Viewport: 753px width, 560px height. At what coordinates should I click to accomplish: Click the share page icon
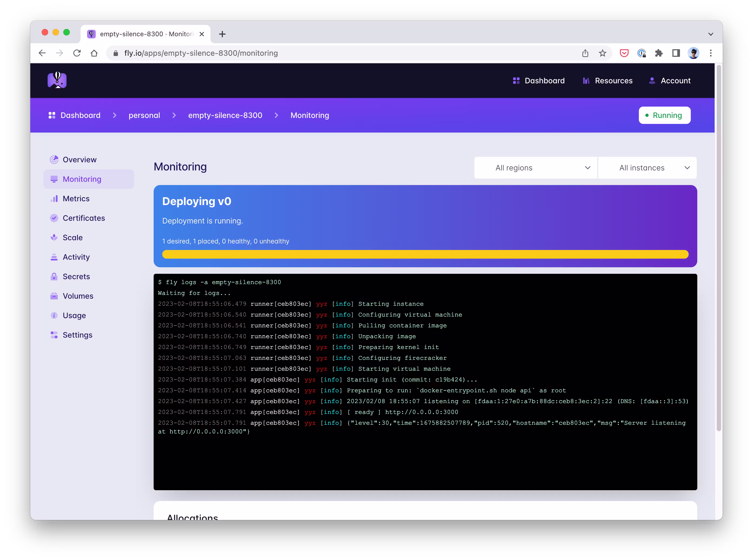pyautogui.click(x=585, y=53)
